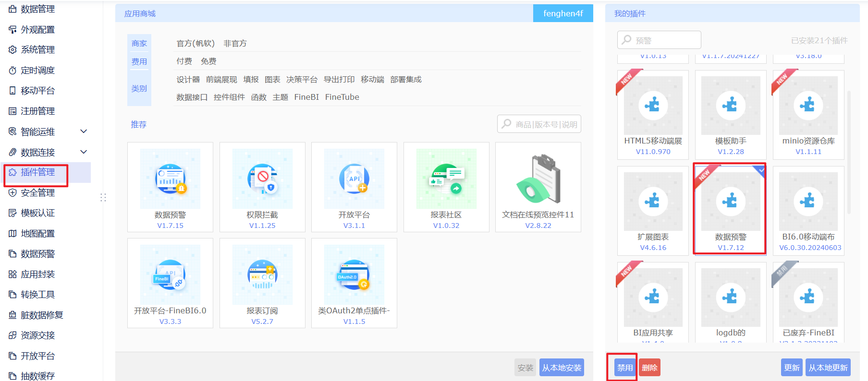Click the 移动平台 phone icon
868x381 pixels.
pos(13,91)
